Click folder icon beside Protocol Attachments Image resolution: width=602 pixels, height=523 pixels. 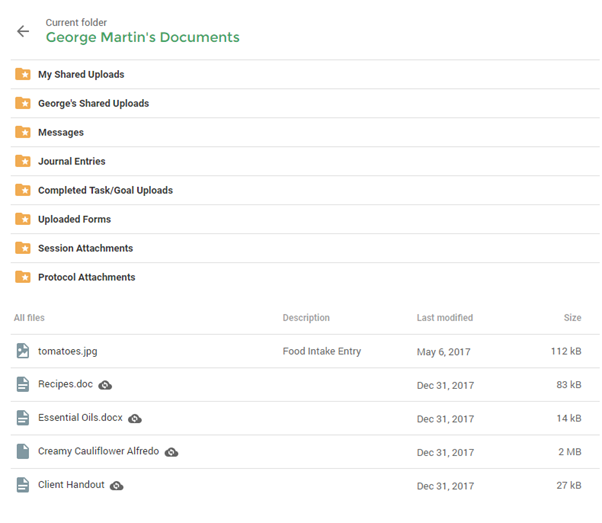pos(23,277)
